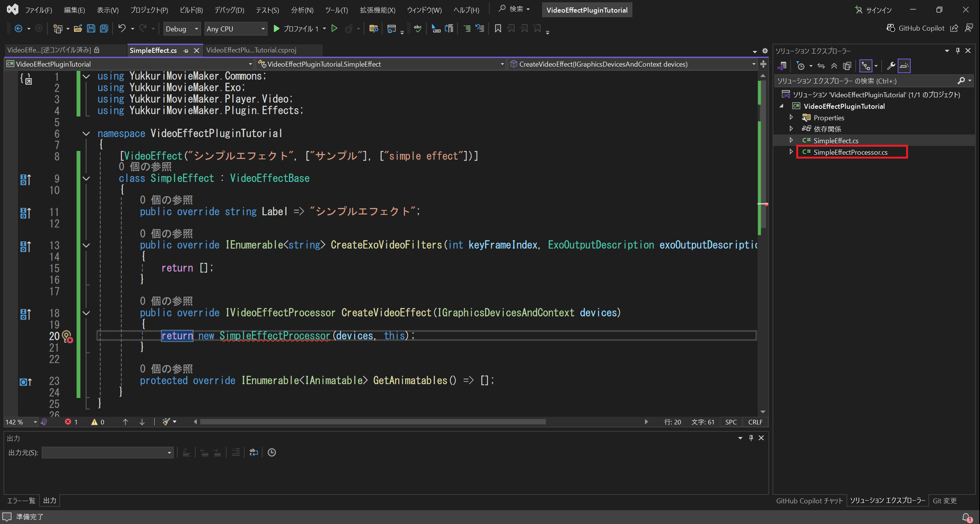Expand the Properties node in tree
Image resolution: width=980 pixels, height=524 pixels.
(791, 118)
